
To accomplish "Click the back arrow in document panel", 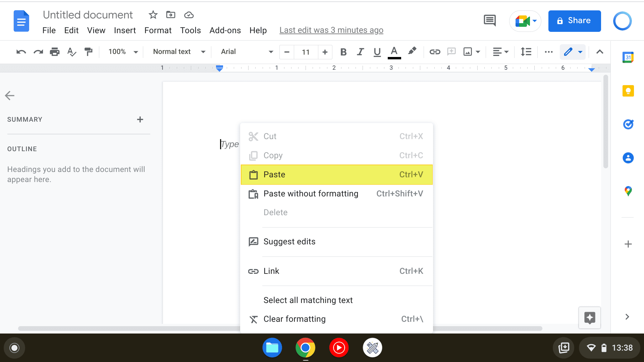I will 10,96.
